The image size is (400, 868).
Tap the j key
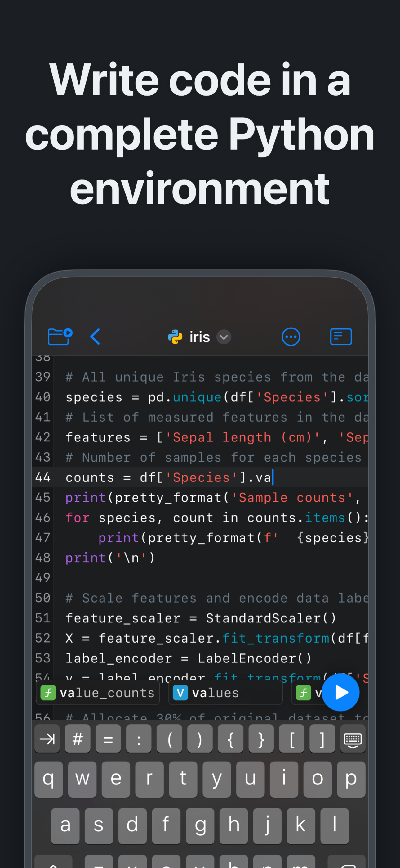coord(267,826)
